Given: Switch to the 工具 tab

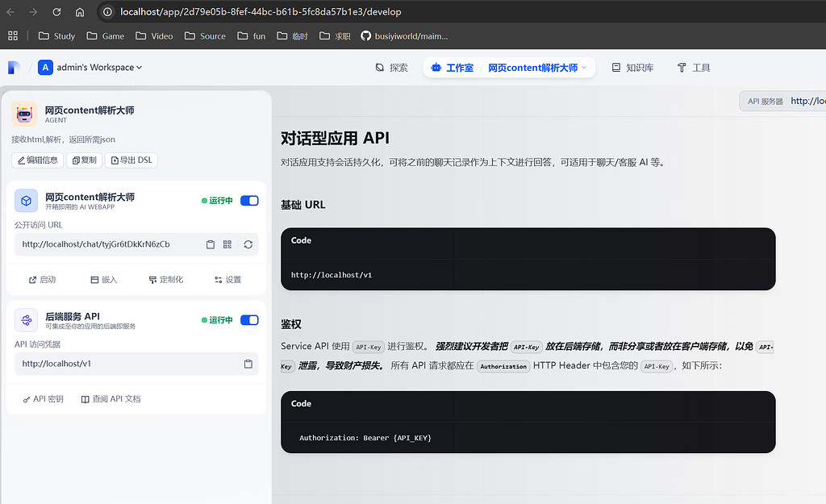Looking at the screenshot, I should (694, 68).
